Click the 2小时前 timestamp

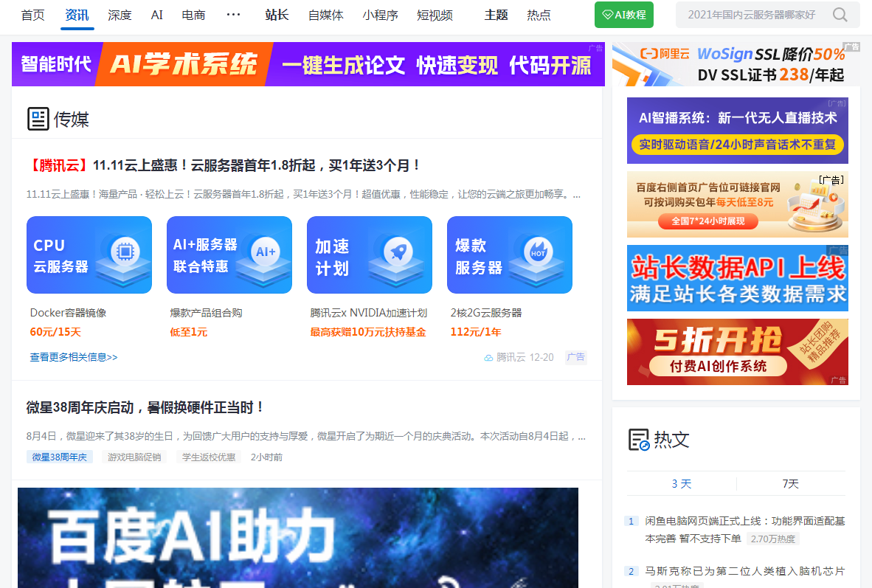pyautogui.click(x=266, y=457)
